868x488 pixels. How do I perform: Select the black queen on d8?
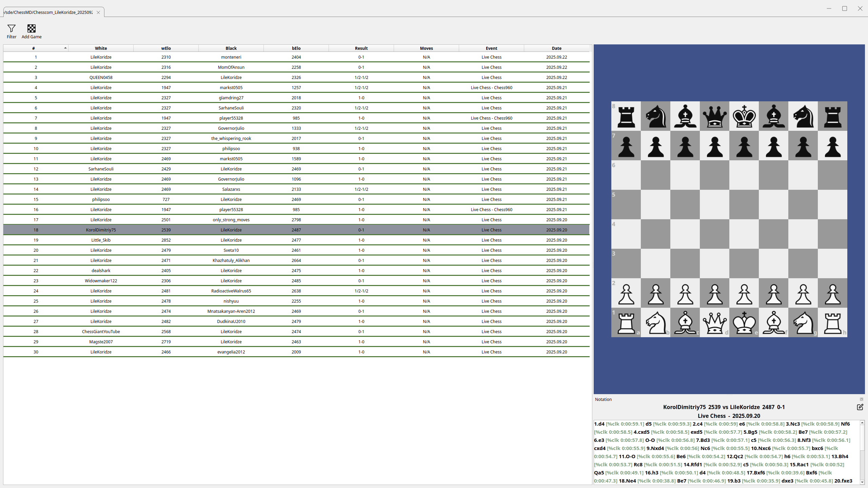(714, 116)
